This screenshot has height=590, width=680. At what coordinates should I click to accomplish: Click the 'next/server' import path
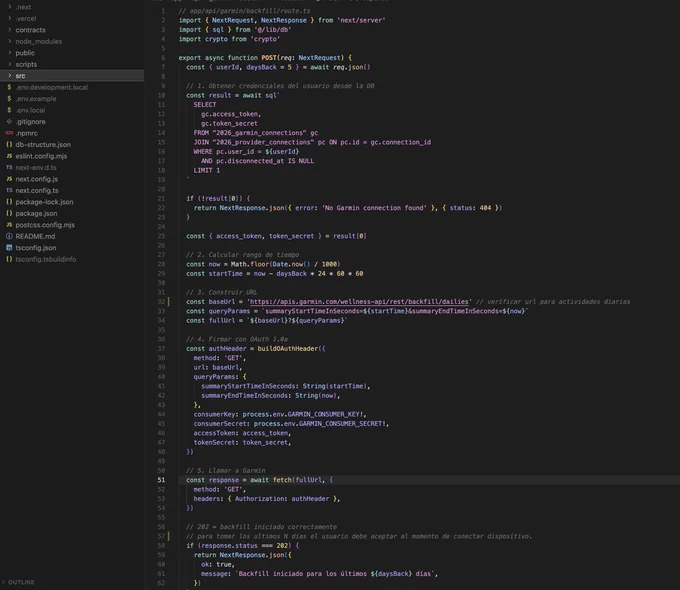[361, 20]
